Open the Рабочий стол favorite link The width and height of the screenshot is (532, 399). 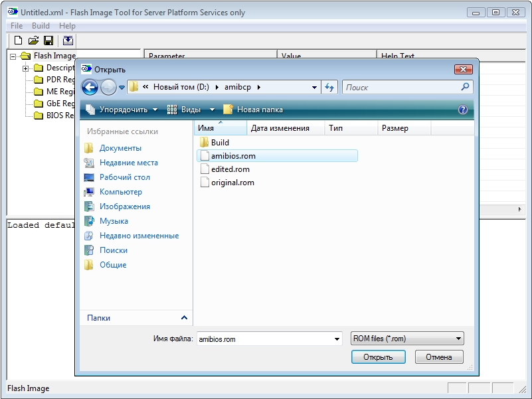click(124, 177)
